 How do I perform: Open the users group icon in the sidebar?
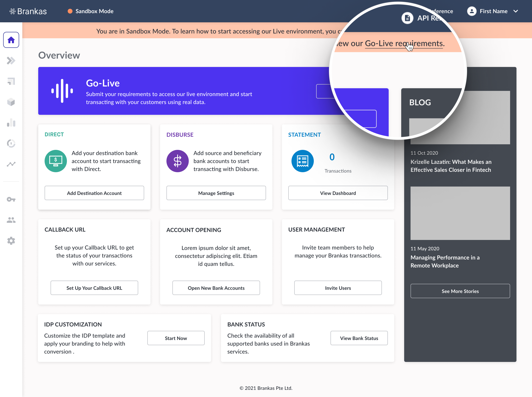(x=11, y=220)
